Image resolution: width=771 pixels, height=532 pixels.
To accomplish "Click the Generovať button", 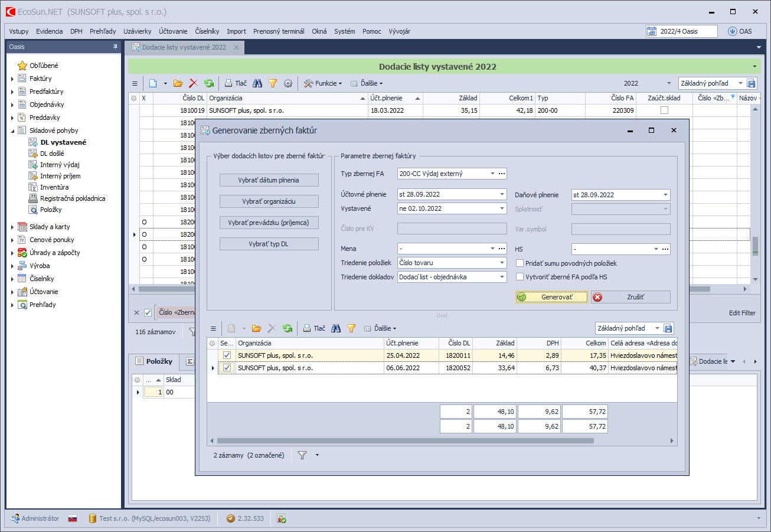I will coord(552,297).
